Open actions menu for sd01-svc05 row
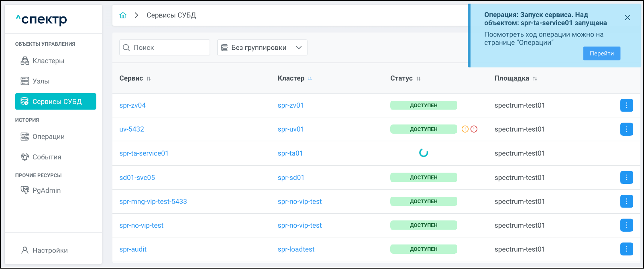644x269 pixels. click(x=626, y=177)
